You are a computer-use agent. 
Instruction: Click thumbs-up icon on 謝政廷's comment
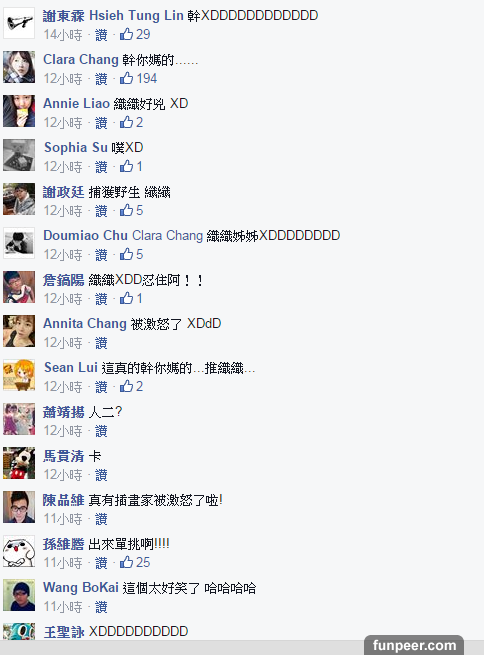[x=126, y=210]
